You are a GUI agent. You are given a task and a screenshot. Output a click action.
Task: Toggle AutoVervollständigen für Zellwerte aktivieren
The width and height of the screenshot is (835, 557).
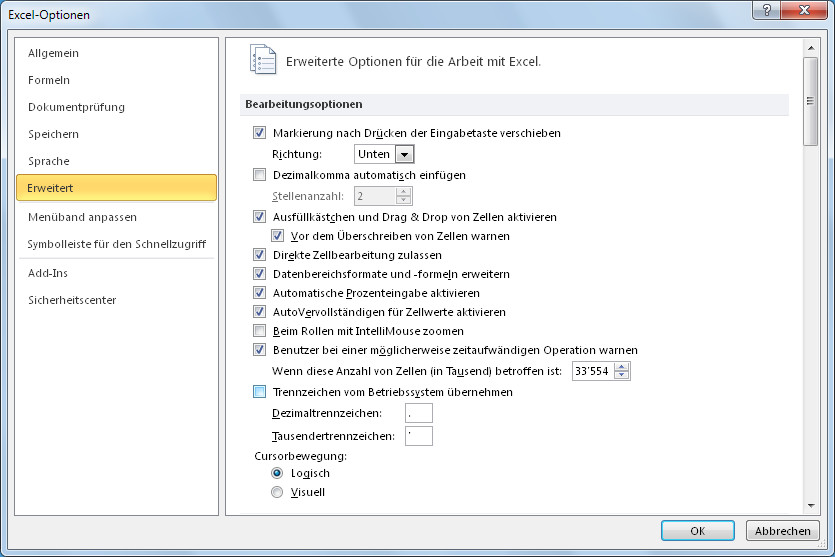259,312
